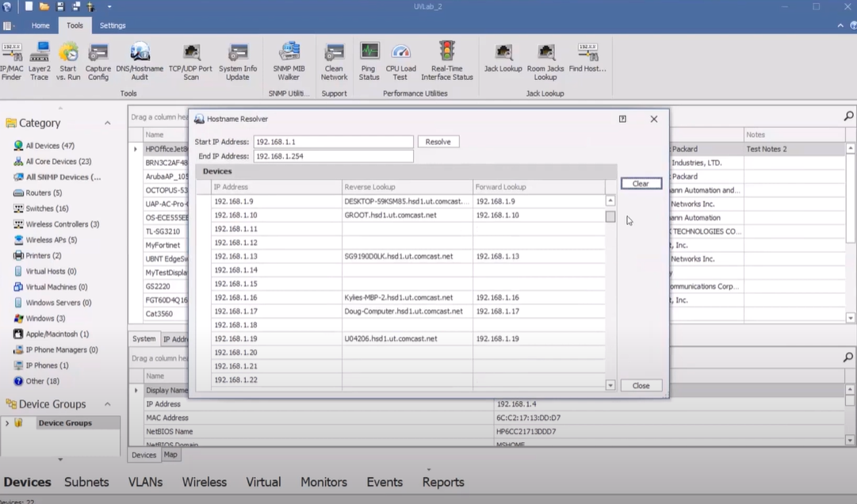Collapse the ribbon with chevron
857x504 pixels.
pyautogui.click(x=840, y=25)
